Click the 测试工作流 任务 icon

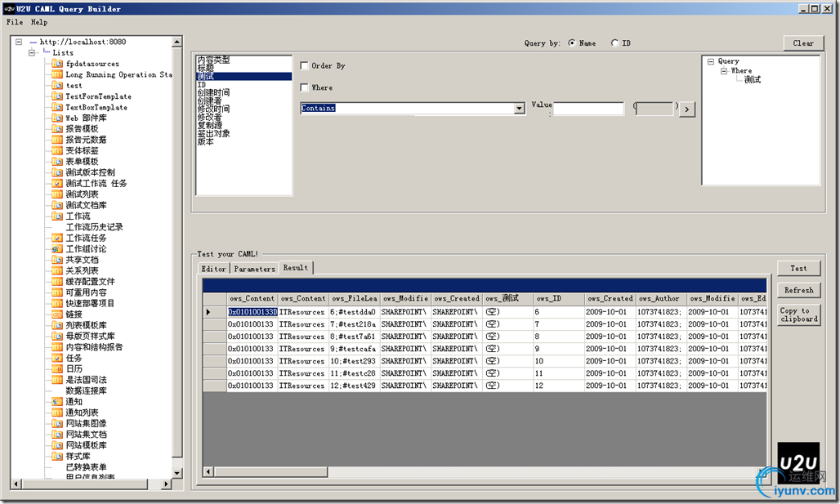click(57, 183)
